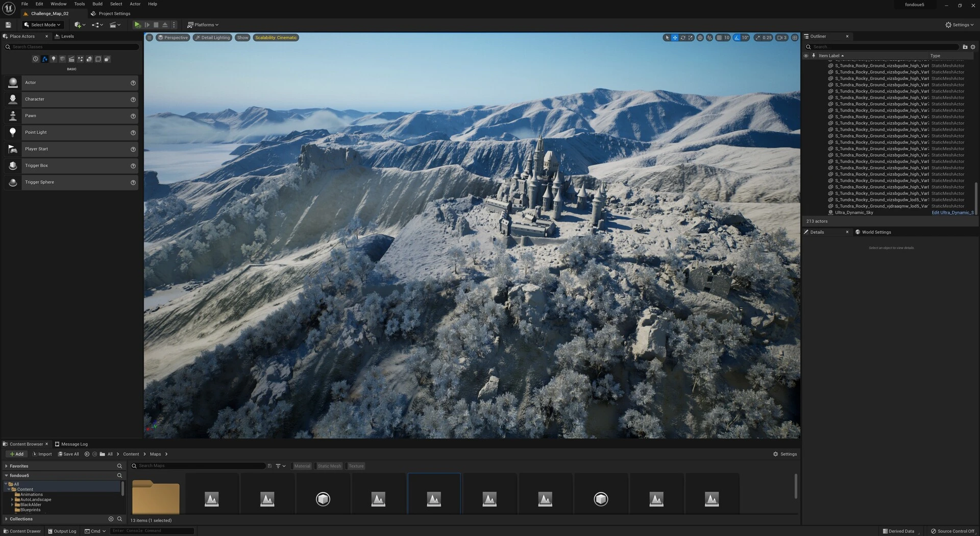Viewport: 980px width, 536px height.
Task: Toggle rotation angle snapping
Action: click(x=737, y=38)
